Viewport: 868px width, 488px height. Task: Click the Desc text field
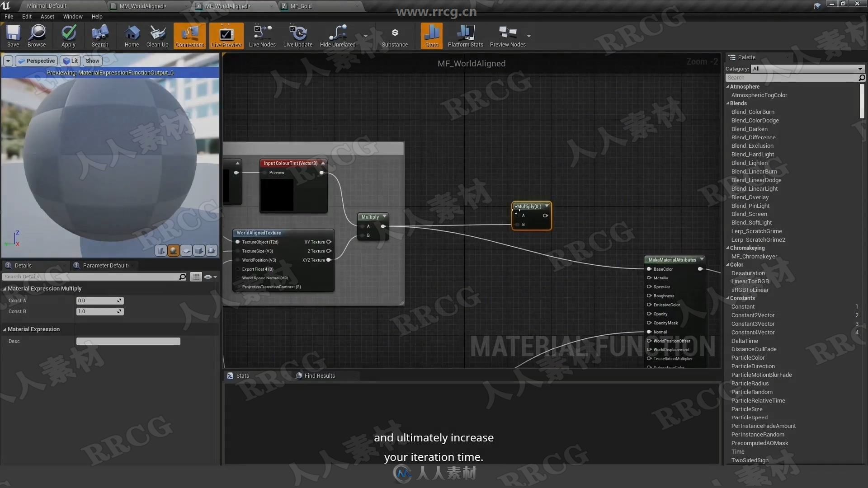tap(128, 341)
